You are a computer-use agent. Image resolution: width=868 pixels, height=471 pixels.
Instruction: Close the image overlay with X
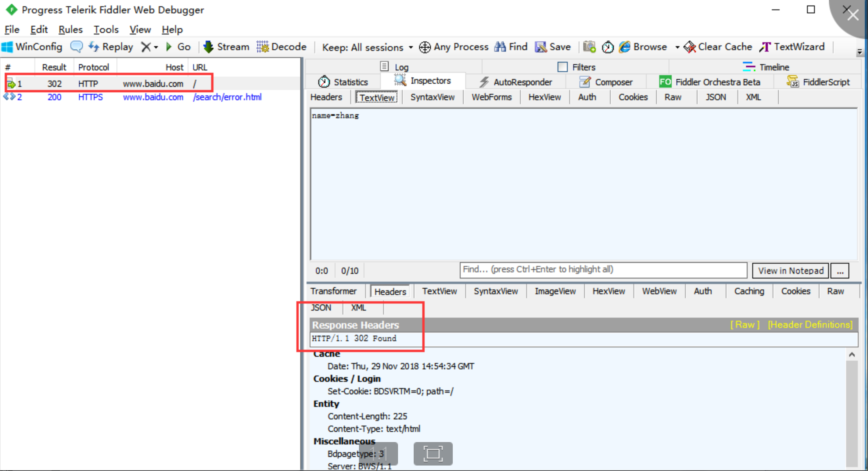853,15
